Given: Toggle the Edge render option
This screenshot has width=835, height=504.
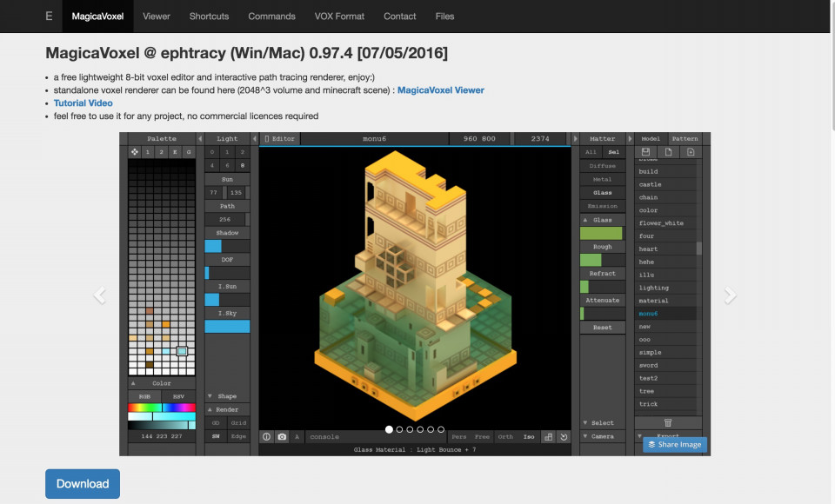Looking at the screenshot, I should pos(238,436).
